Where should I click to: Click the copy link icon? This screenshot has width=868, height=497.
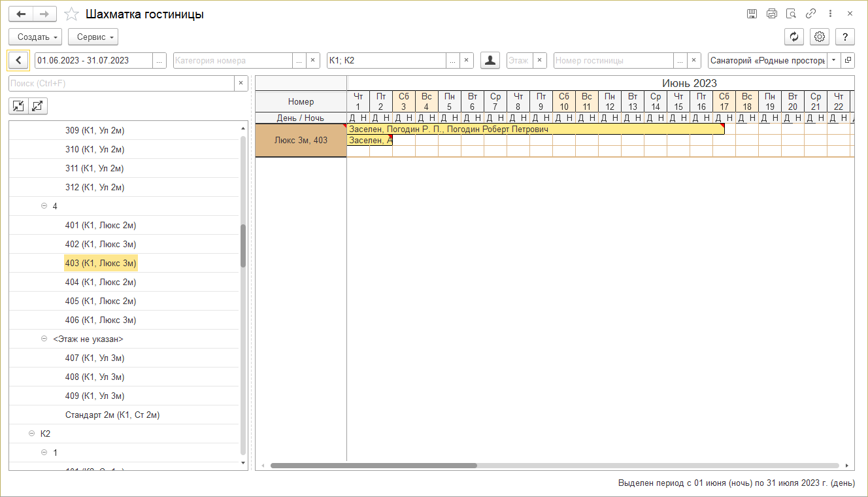click(810, 14)
